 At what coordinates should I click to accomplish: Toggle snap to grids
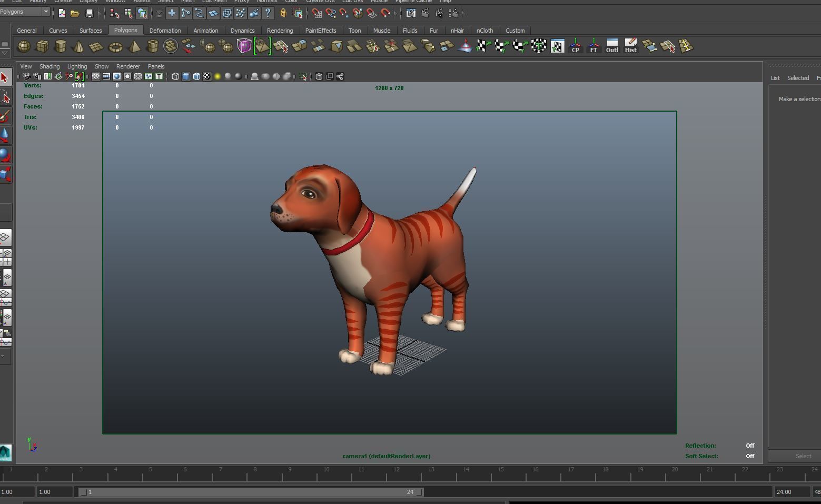[x=316, y=13]
